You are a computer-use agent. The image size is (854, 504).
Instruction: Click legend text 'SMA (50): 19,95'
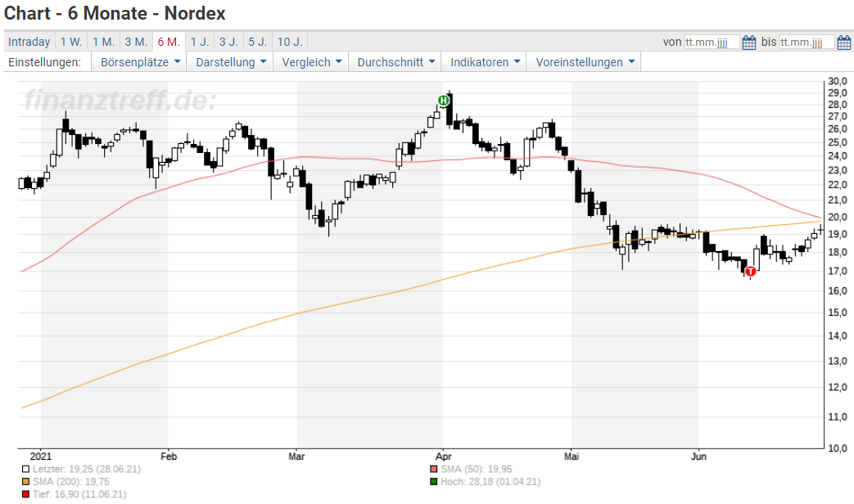476,469
